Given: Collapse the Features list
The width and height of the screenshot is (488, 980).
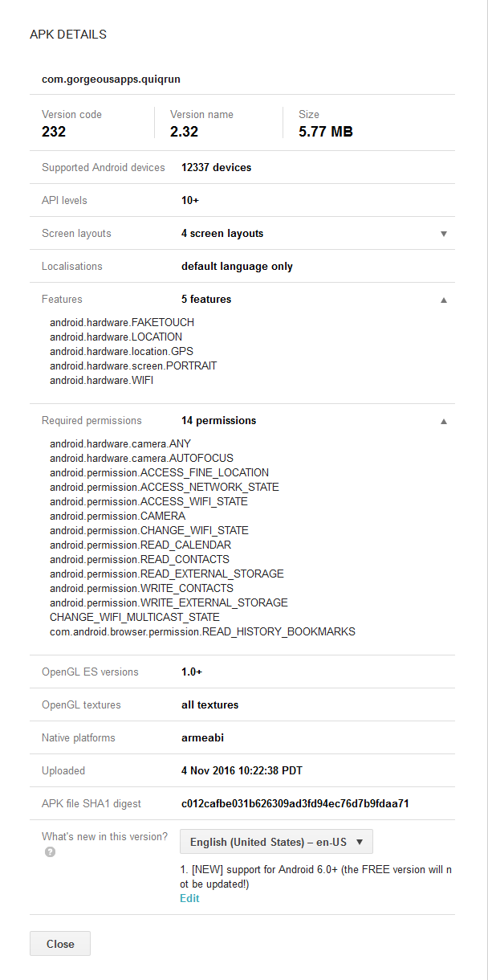Looking at the screenshot, I should click(443, 299).
